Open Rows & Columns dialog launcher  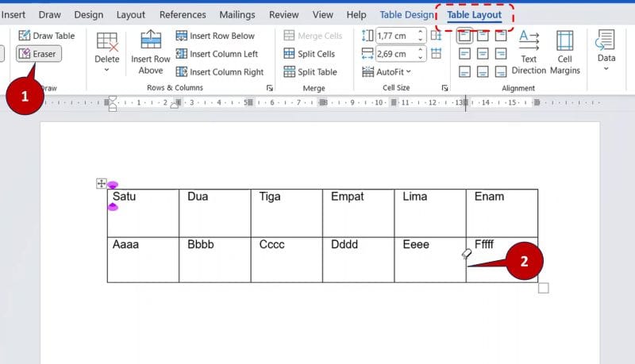(270, 88)
